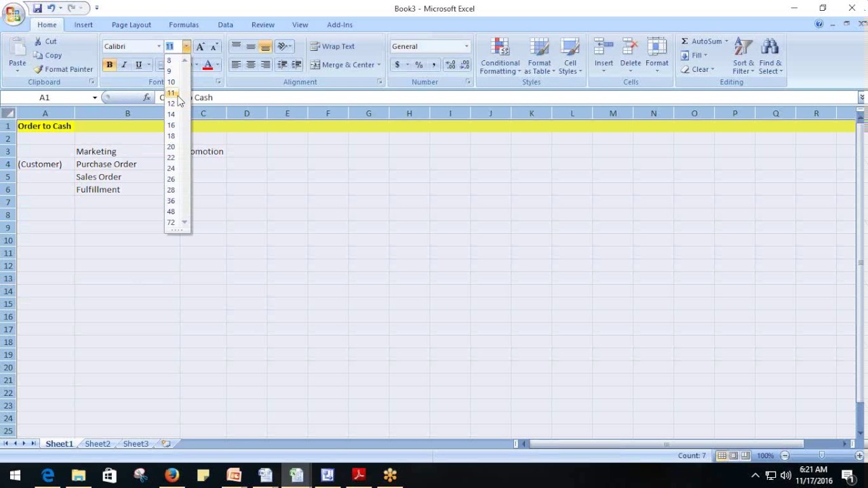868x488 pixels.
Task: Switch to the Formulas tab
Action: [x=184, y=25]
